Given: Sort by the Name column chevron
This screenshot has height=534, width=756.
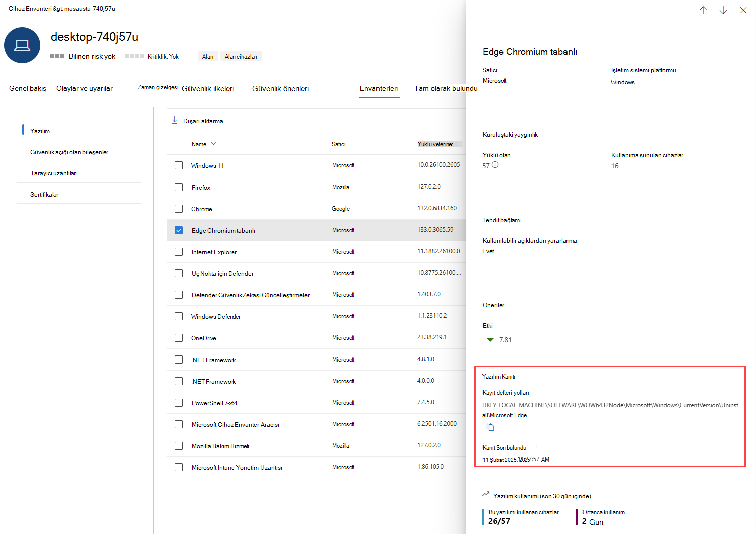Looking at the screenshot, I should pyautogui.click(x=214, y=144).
